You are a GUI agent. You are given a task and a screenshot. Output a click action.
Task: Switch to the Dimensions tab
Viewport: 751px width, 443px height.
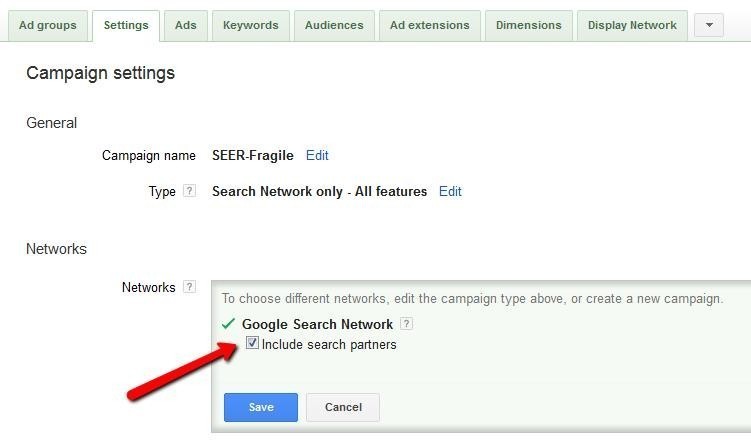pos(528,25)
